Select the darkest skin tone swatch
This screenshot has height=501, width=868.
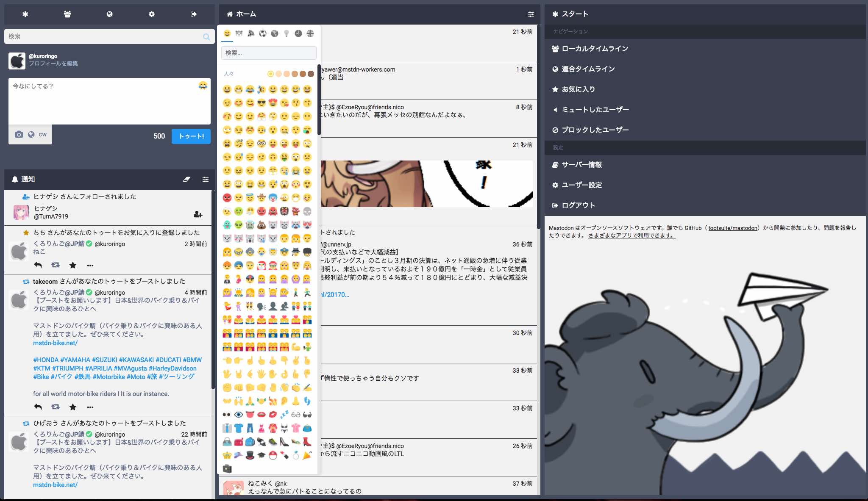pyautogui.click(x=311, y=74)
